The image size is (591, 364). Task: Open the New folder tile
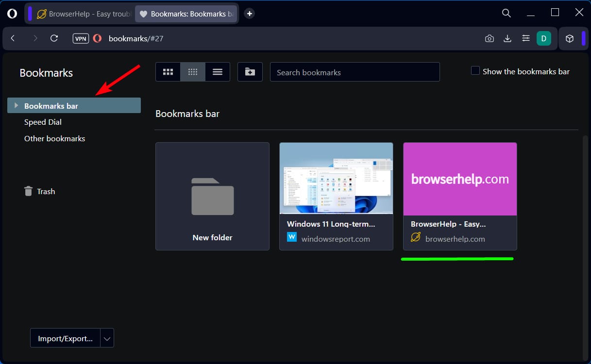[212, 196]
